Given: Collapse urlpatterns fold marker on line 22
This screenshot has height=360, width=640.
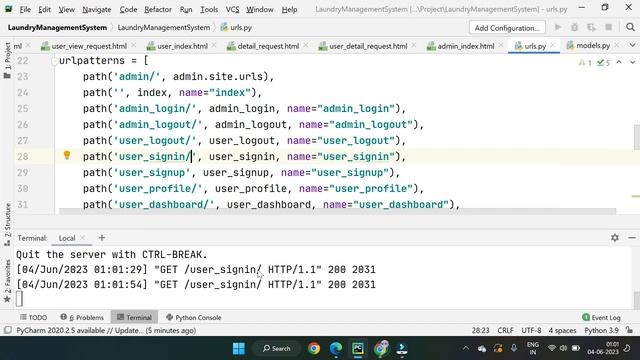Looking at the screenshot, I should [x=54, y=61].
